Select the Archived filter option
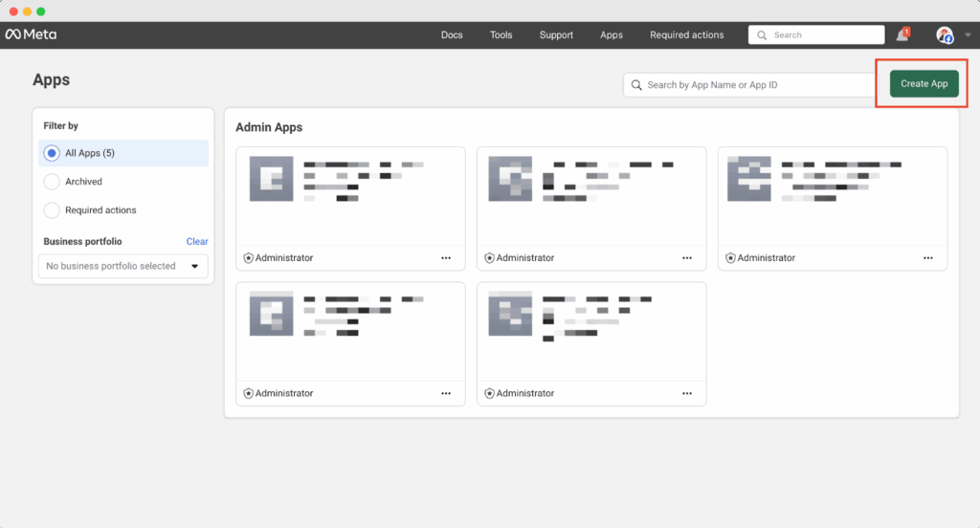 pos(53,182)
